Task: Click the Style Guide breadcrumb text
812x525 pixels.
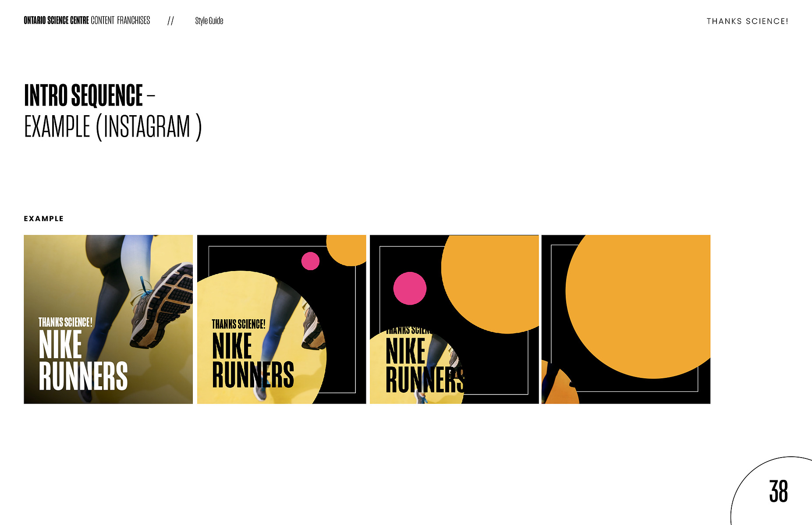Action: (209, 21)
